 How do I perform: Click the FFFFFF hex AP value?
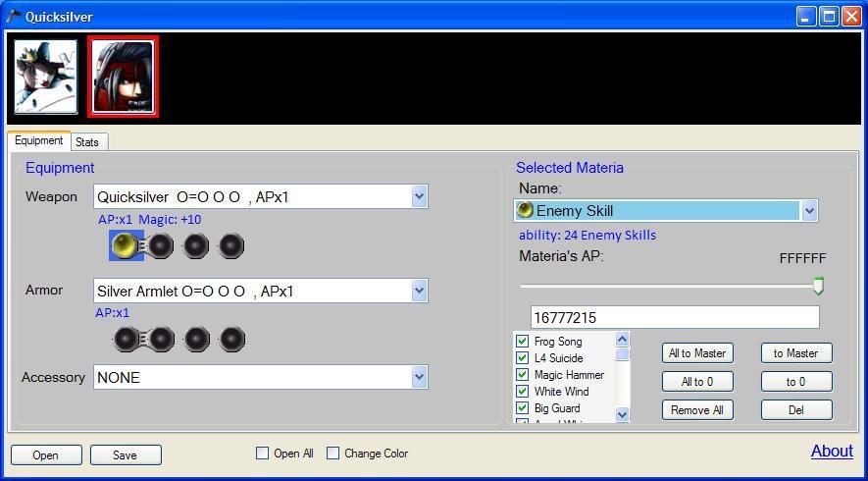tap(802, 258)
